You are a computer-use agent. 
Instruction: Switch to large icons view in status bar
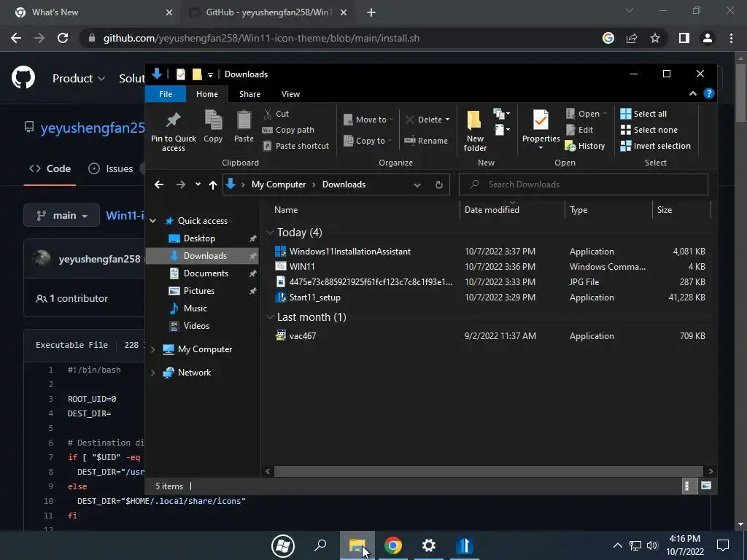click(x=706, y=486)
